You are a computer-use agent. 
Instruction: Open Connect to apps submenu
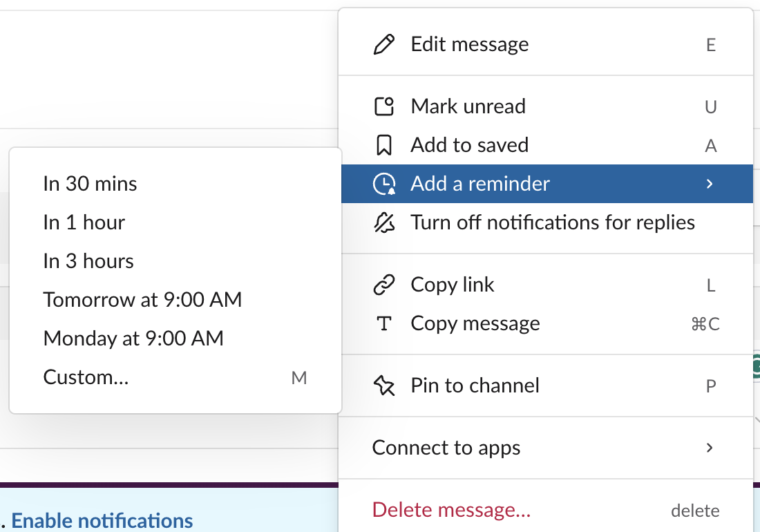point(546,448)
